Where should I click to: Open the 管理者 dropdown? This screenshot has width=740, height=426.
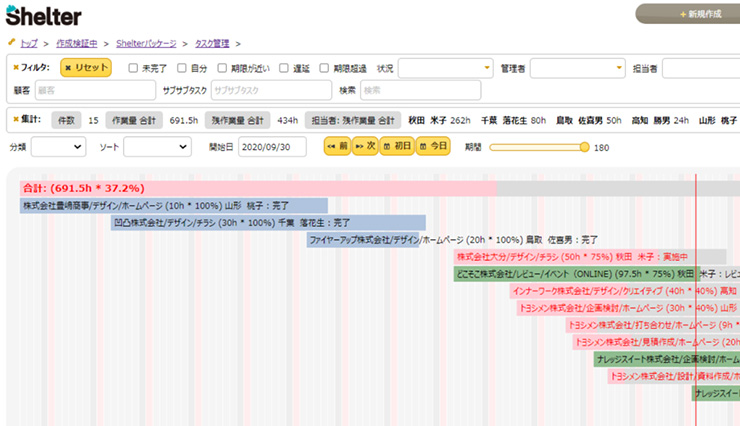578,68
